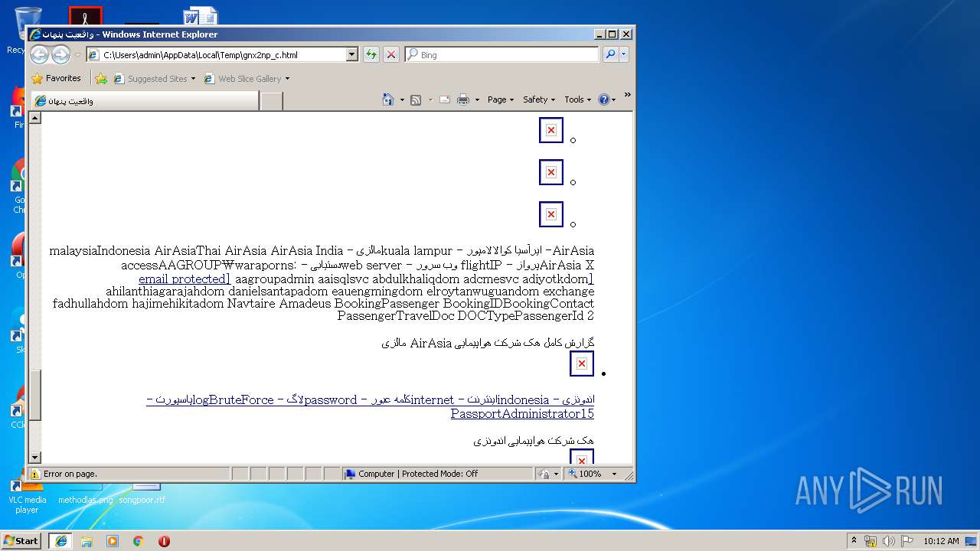Open the red Opera icon on the taskbar
Viewport: 980px width, 551px height.
tap(164, 541)
